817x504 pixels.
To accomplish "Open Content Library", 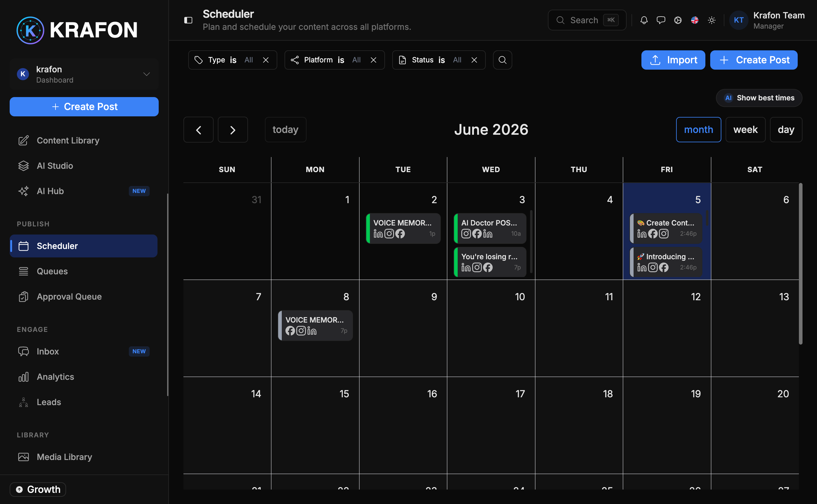I will coord(83,141).
